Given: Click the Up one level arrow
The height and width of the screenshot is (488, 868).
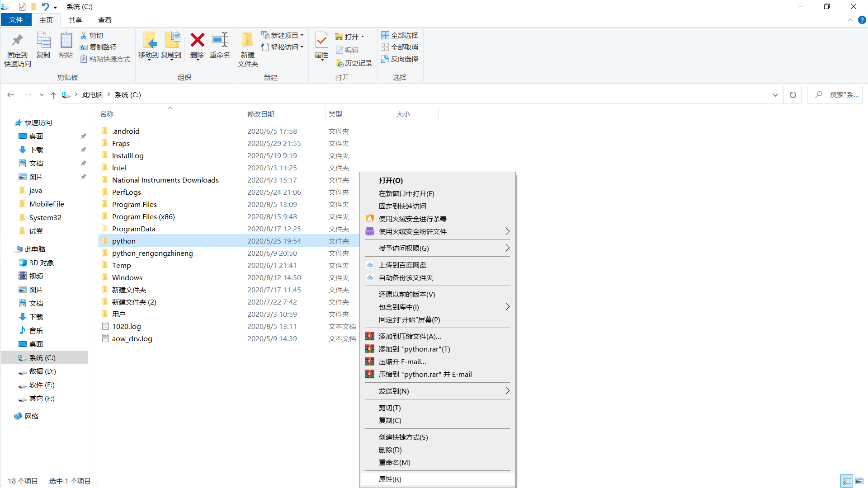Looking at the screenshot, I should coord(53,95).
